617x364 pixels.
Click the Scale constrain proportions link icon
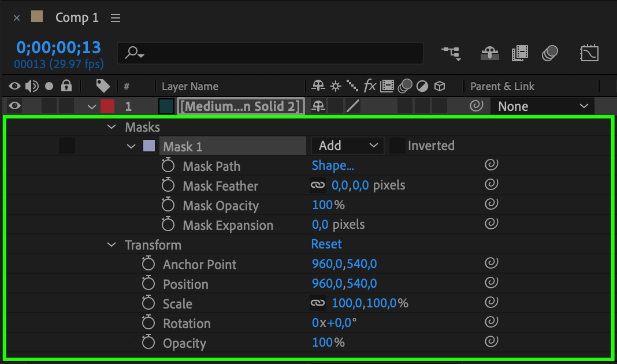[x=318, y=303]
